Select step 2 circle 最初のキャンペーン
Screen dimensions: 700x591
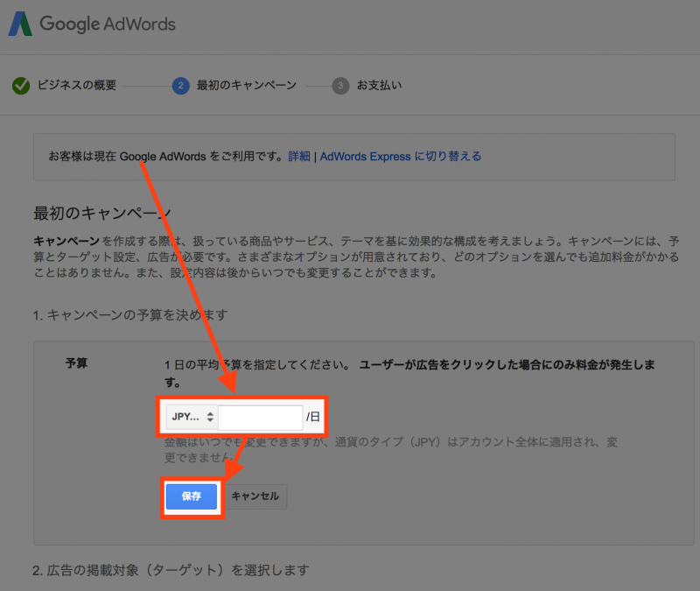pos(181,86)
